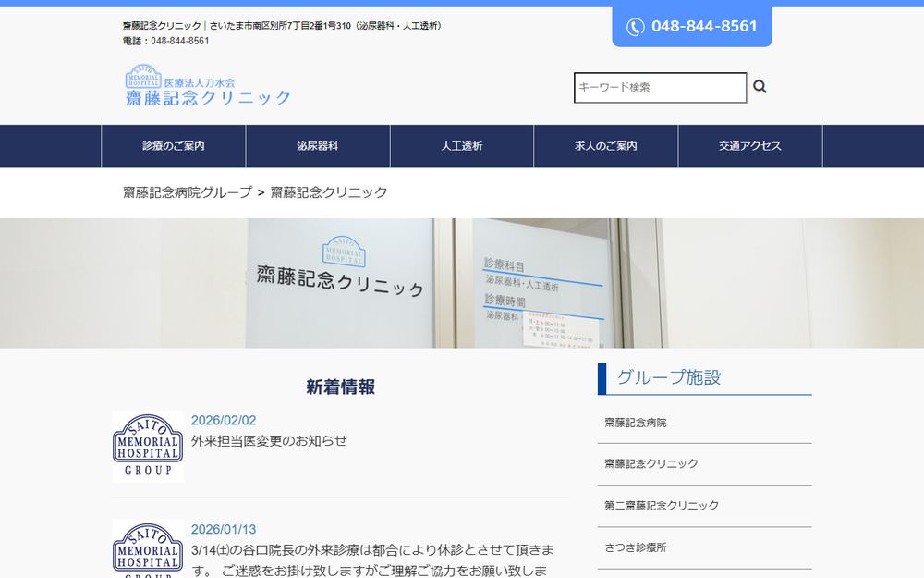Click Saito Memorial logo thumbnail for 2026/01/13
Image resolution: width=924 pixels, height=578 pixels.
click(x=148, y=549)
